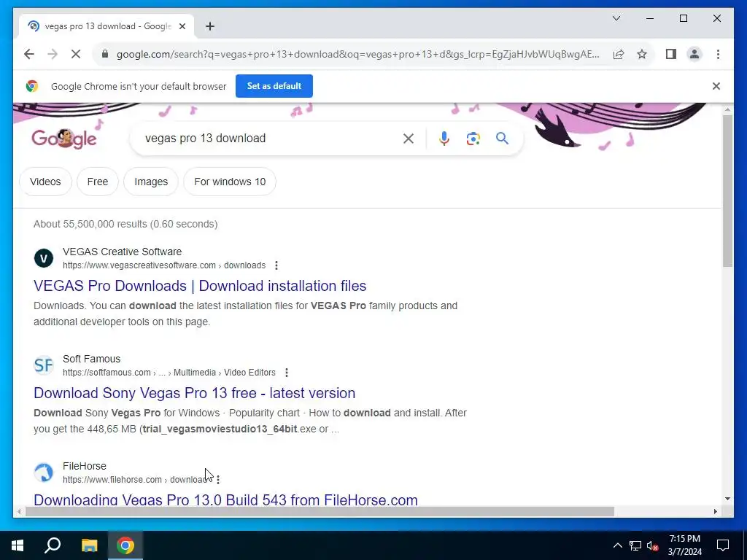Show hidden system tray icons

coord(617,545)
